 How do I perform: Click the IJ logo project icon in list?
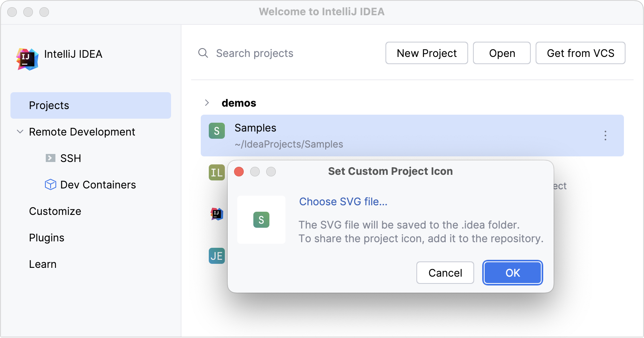click(217, 214)
